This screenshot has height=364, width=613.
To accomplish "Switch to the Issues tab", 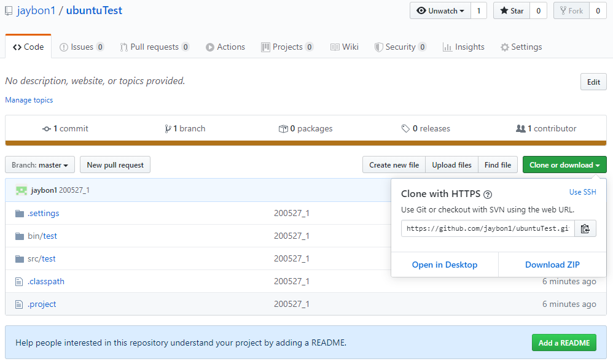I will 82,47.
